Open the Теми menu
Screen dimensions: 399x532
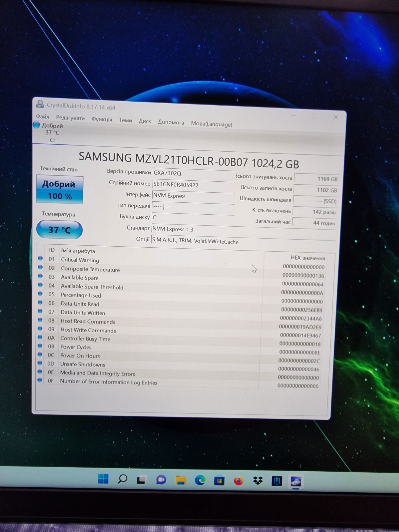tap(126, 120)
